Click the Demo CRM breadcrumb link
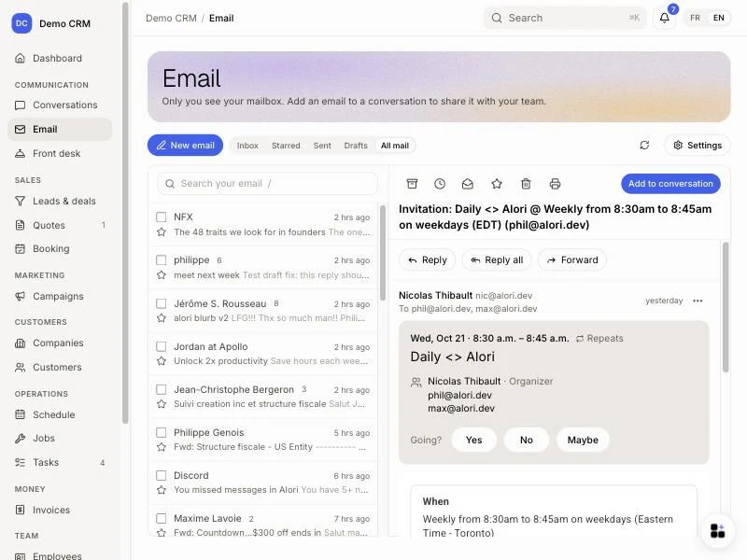 171,18
